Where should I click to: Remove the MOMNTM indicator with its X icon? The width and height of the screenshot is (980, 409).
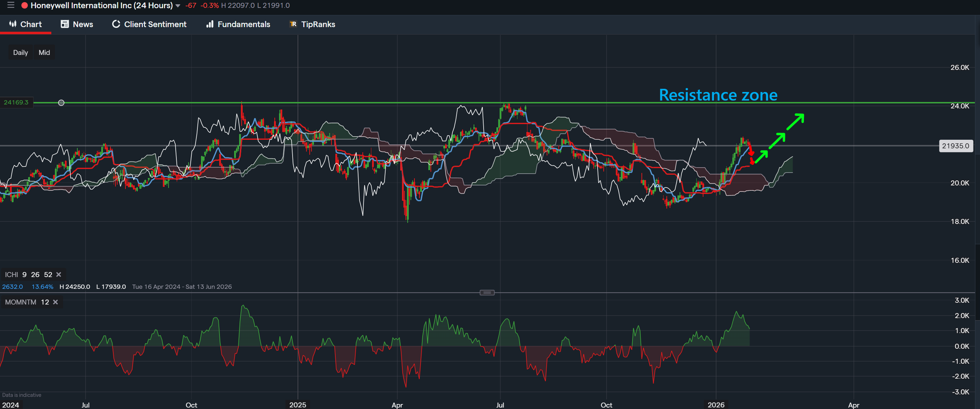[55, 302]
